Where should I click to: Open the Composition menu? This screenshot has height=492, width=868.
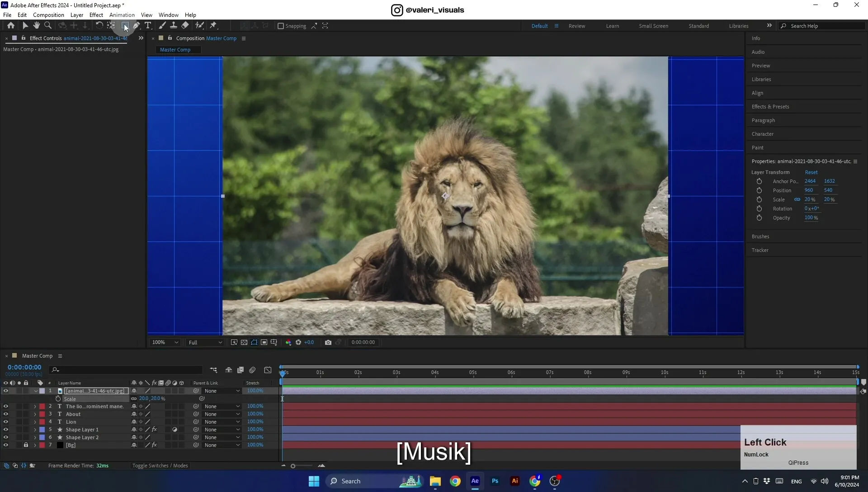point(48,15)
